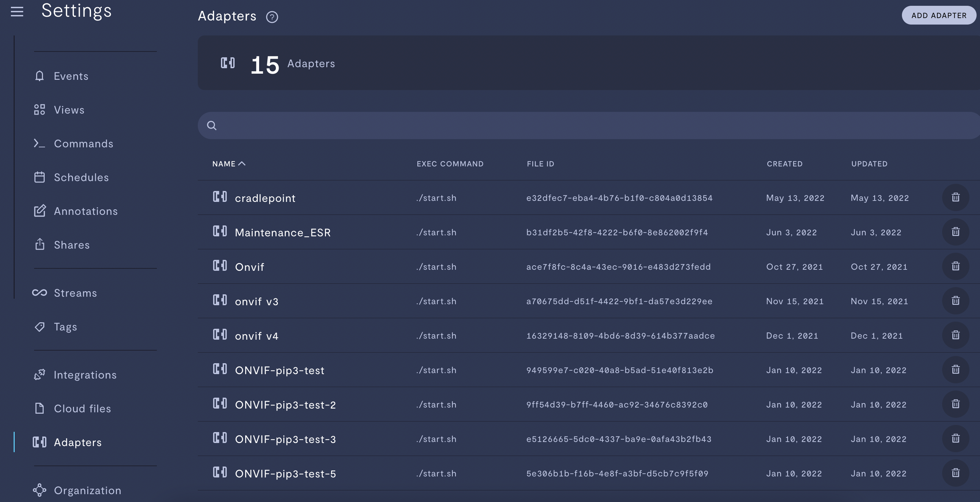Click trash icon for Maintenance_ESR row
Viewport: 980px width, 502px height.
click(x=955, y=232)
